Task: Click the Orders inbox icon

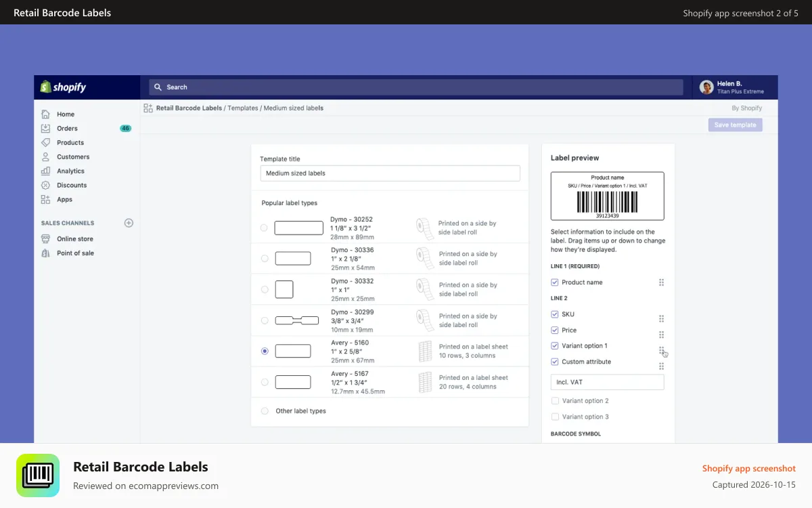Action: point(45,128)
